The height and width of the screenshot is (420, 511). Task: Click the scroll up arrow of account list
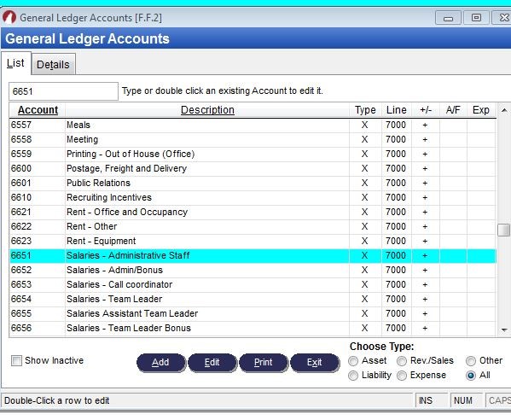[x=504, y=110]
